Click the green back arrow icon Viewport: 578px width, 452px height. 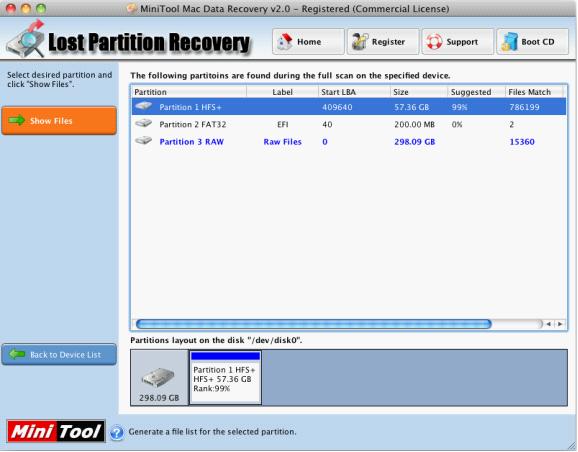pos(17,354)
